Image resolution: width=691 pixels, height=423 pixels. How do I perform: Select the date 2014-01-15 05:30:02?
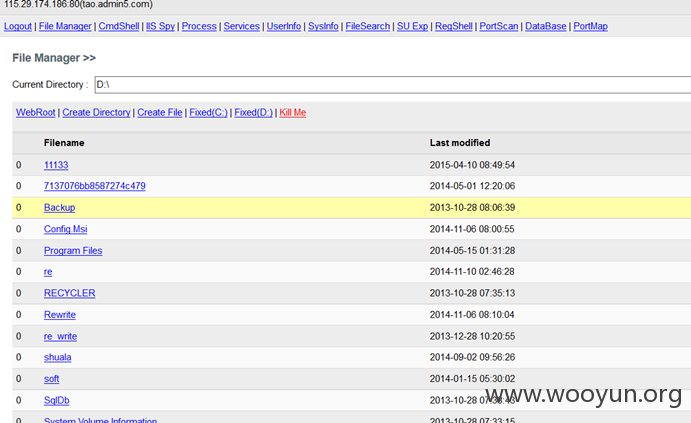[472, 379]
